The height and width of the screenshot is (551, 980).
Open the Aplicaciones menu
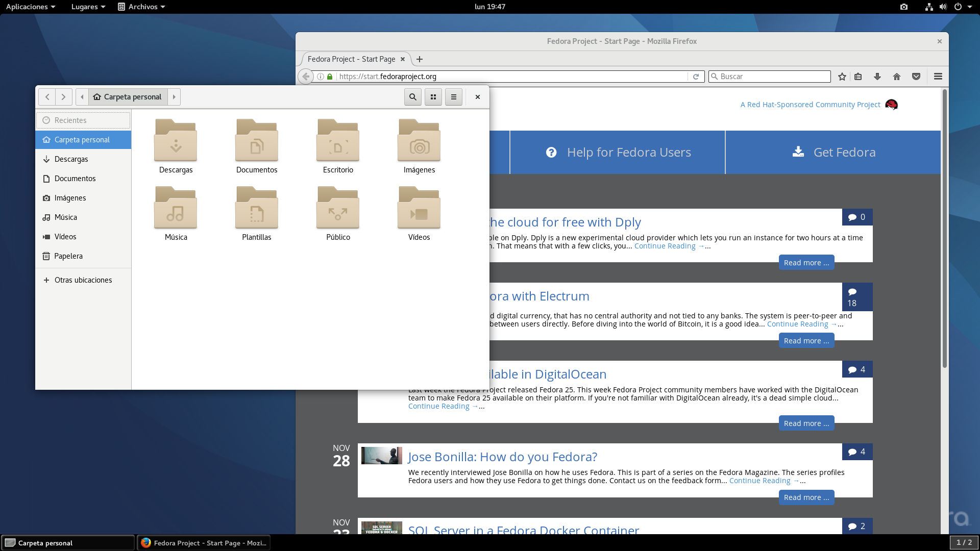coord(31,7)
